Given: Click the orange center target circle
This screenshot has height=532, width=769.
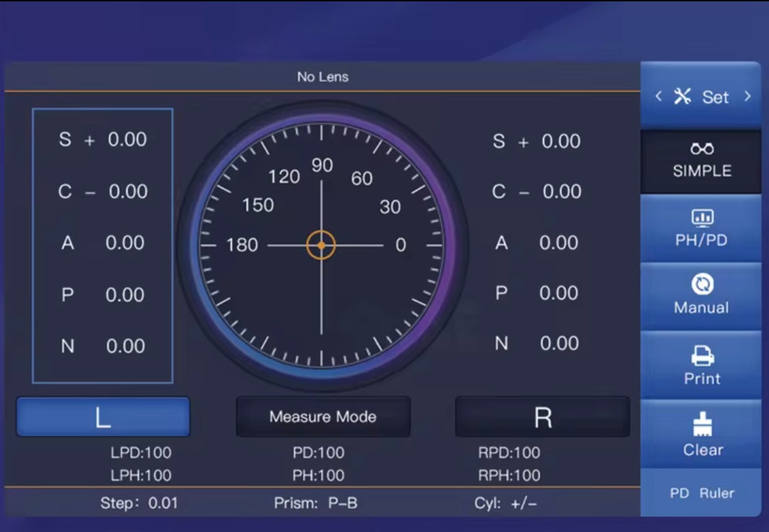Looking at the screenshot, I should pos(321,245).
